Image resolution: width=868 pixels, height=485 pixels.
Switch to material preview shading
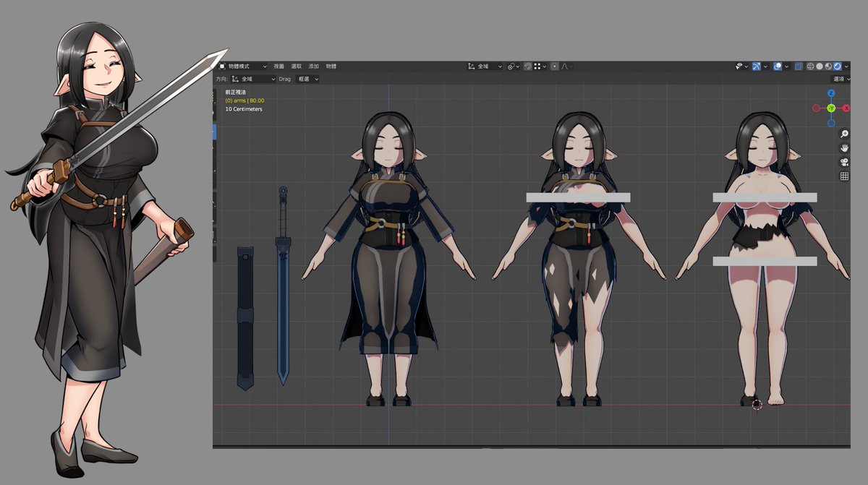[828, 66]
